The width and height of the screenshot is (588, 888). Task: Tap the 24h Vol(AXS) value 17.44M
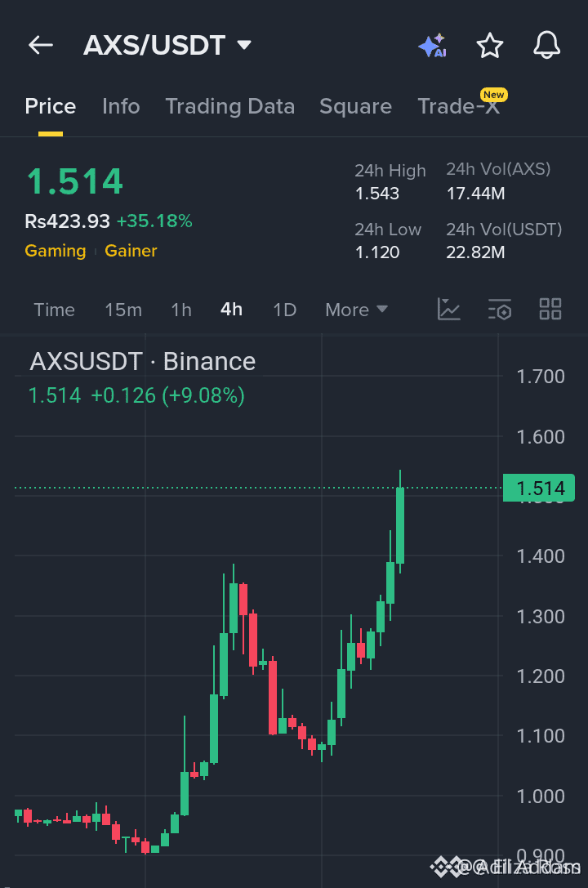[x=475, y=193]
